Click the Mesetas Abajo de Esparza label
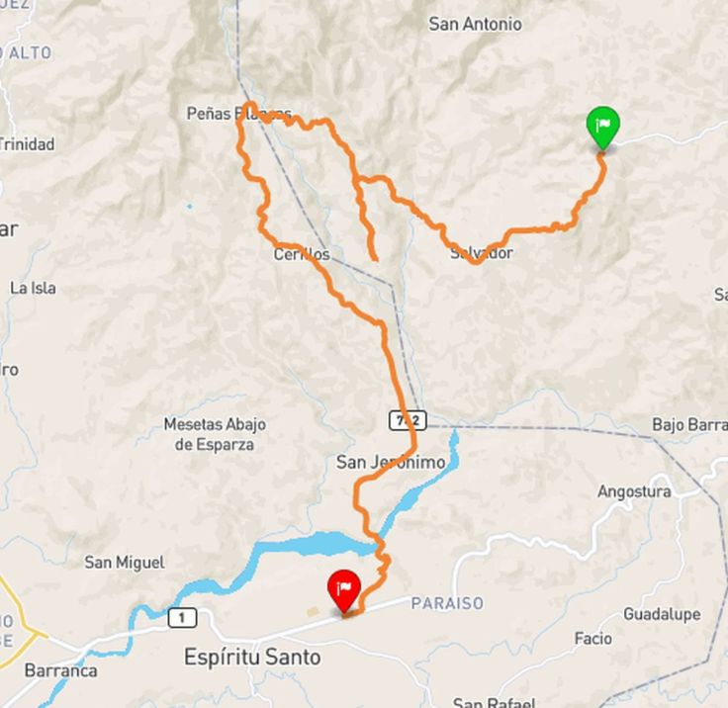Image resolution: width=728 pixels, height=708 pixels. [x=215, y=434]
